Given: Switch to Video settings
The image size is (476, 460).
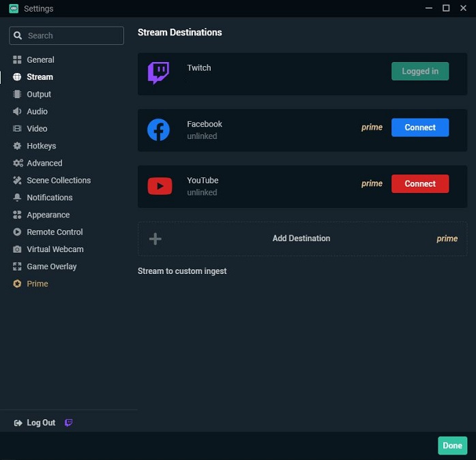Looking at the screenshot, I should 37,129.
